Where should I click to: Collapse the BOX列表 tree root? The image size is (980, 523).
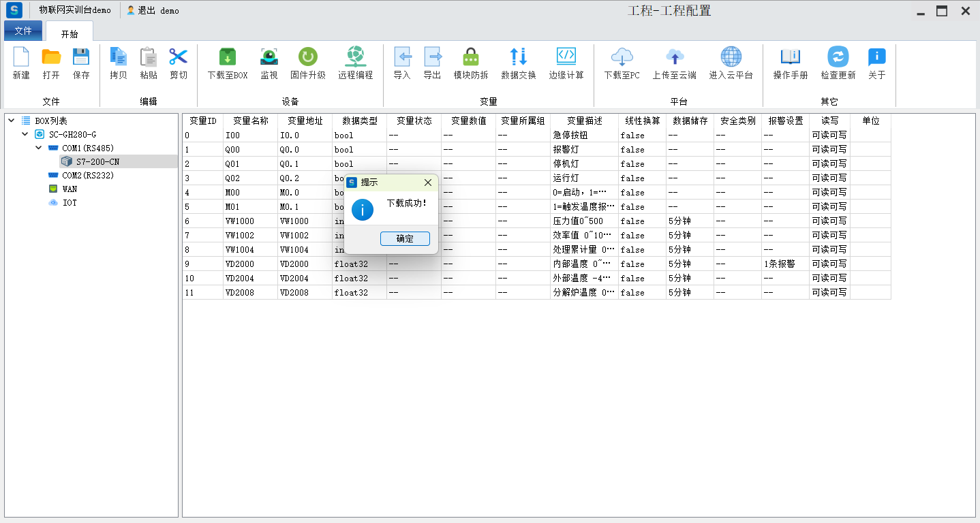12,121
